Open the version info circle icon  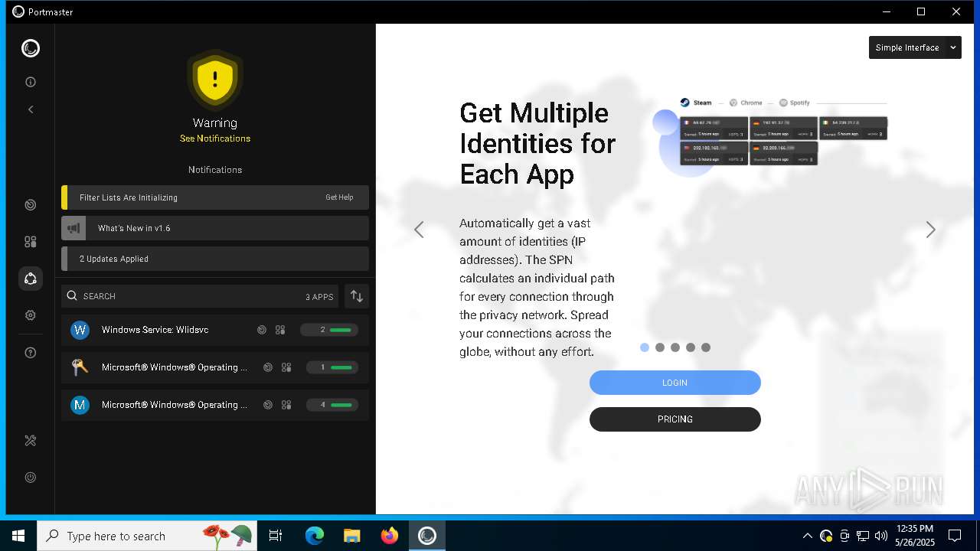coord(31,82)
